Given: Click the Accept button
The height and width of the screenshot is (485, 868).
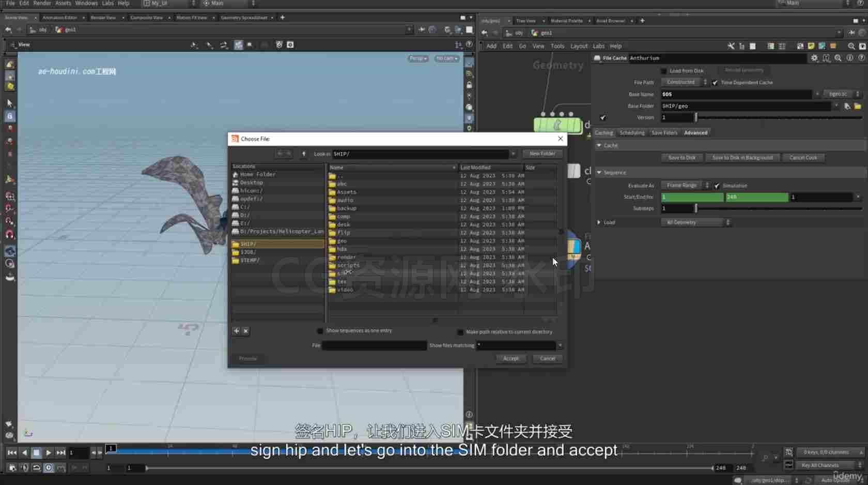Looking at the screenshot, I should (x=510, y=359).
